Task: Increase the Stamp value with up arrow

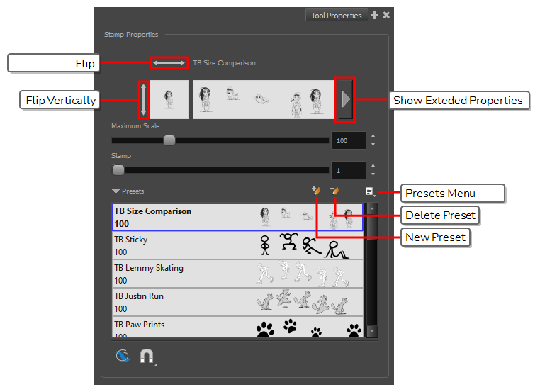Action: pos(373,165)
